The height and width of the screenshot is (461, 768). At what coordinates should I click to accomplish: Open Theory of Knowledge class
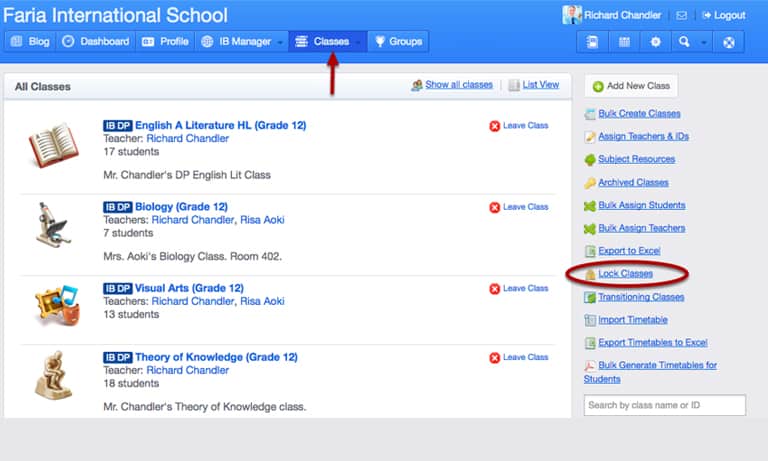pyautogui.click(x=216, y=357)
